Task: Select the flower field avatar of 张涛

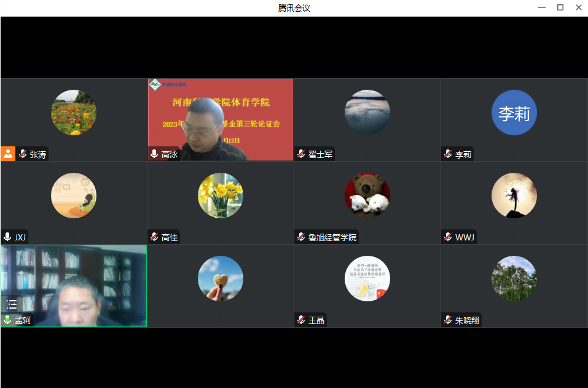Action: tap(74, 113)
